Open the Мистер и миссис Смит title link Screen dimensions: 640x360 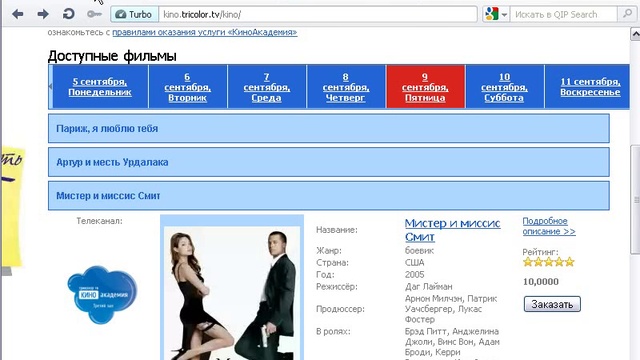(452, 230)
